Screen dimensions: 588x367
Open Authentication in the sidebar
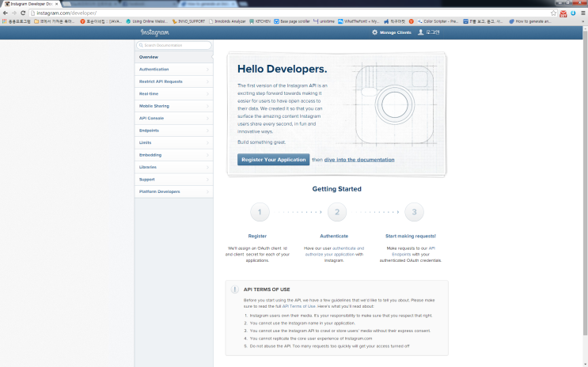173,70
